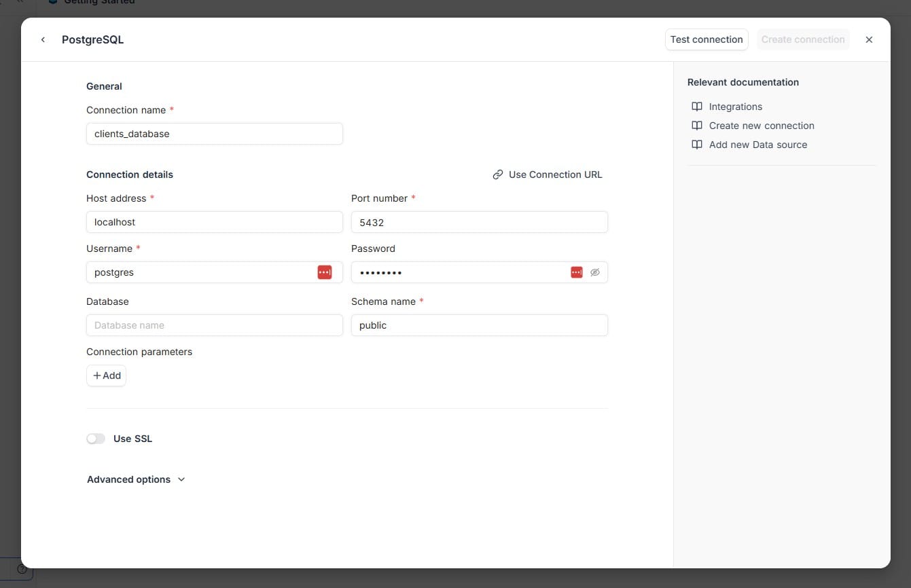This screenshot has width=911, height=588.
Task: Add a new connection parameter
Action: point(106,375)
